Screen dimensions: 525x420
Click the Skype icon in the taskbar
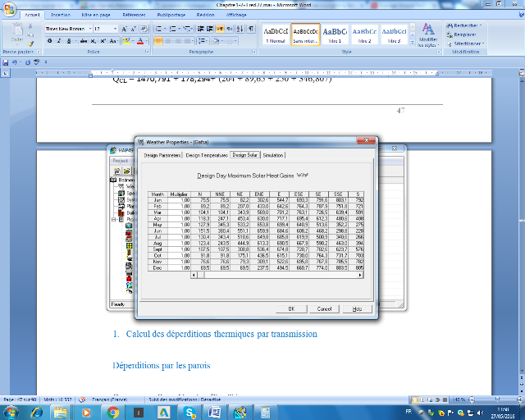coord(189,412)
